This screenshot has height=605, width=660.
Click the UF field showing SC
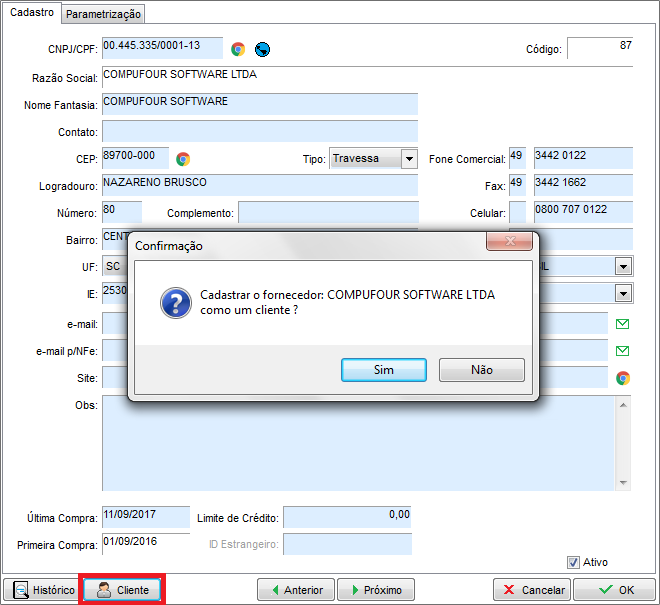(115, 267)
